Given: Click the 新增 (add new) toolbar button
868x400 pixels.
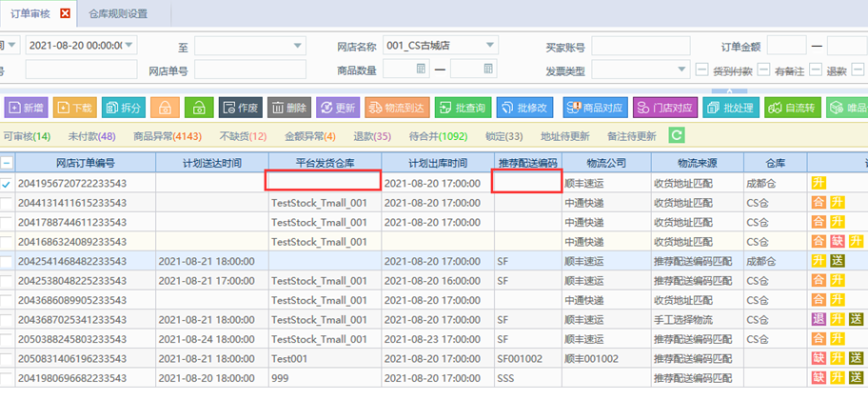Looking at the screenshot, I should point(27,108).
